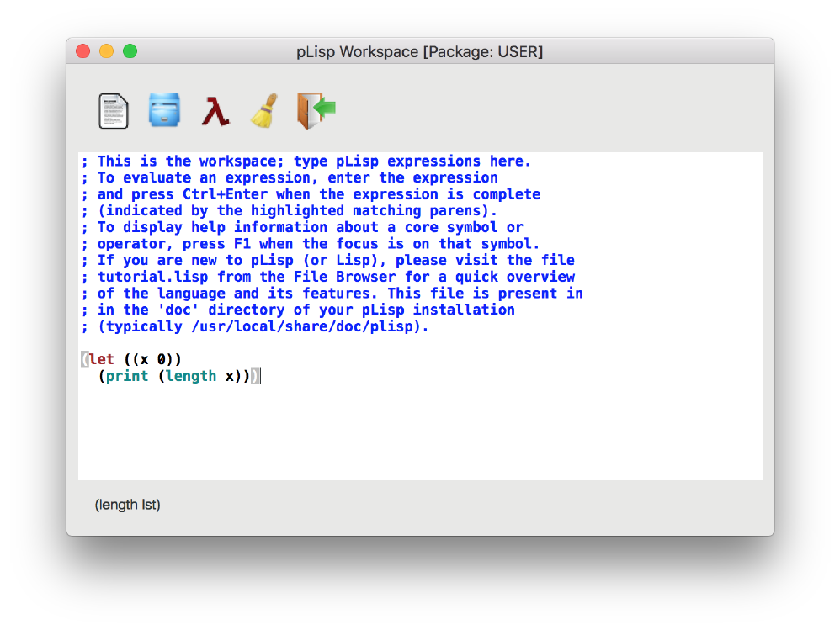Click the 'let' keyword in the code
The image size is (840, 630).
tap(101, 359)
